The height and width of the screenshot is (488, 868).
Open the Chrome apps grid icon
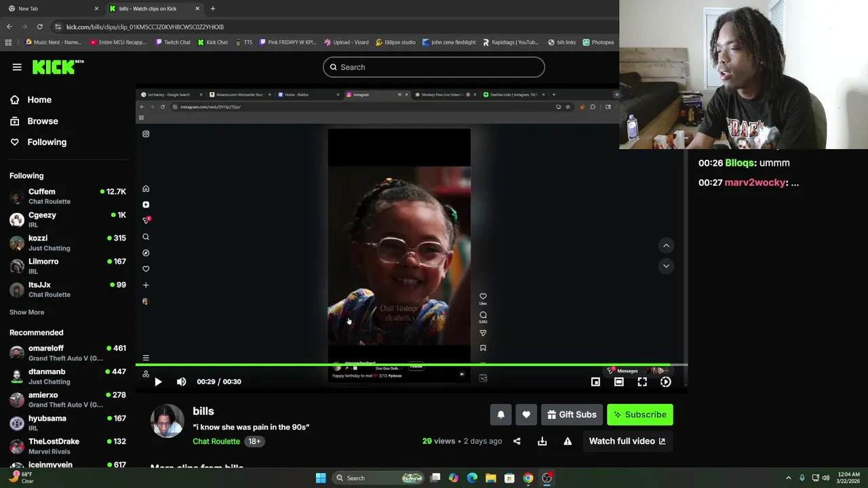pos(8,42)
